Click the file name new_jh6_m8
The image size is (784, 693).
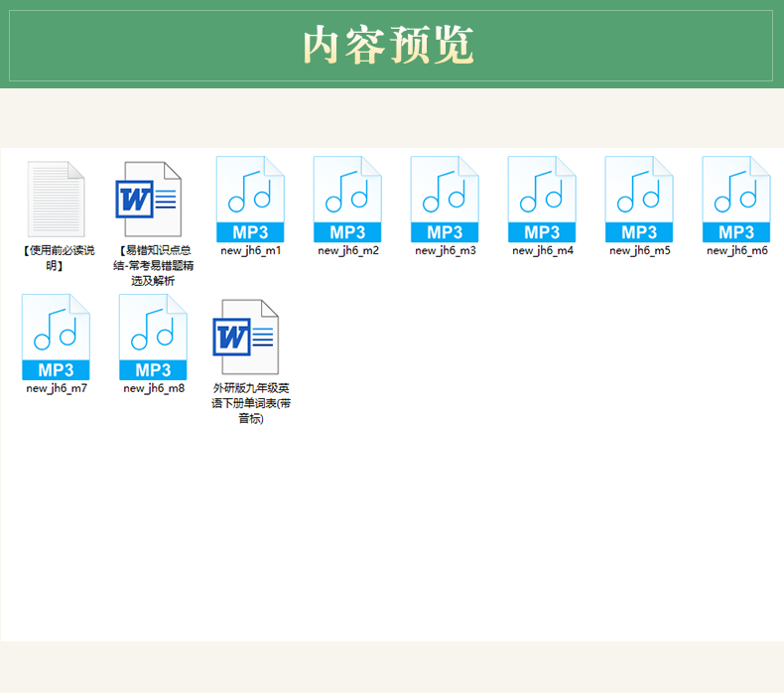pos(154,388)
